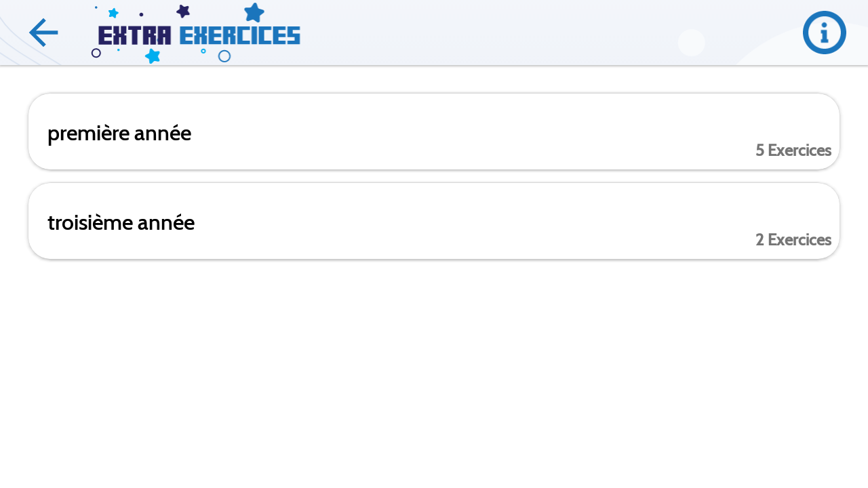Open the troisième année exercise list
This screenshot has width=868, height=488.
click(x=434, y=221)
